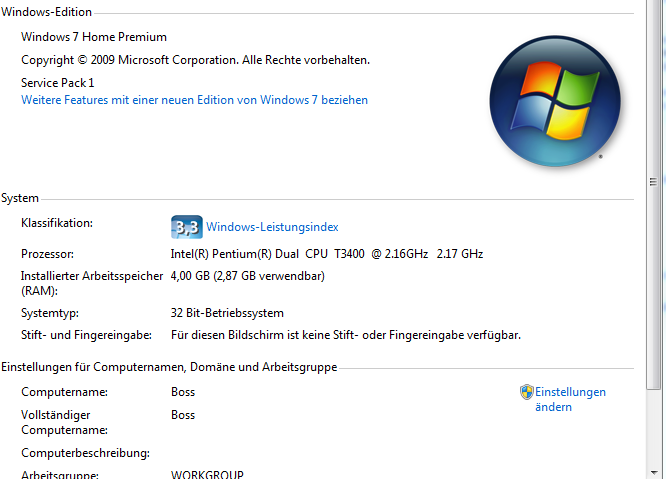Click the 'Boss' value beside Vollständiger Computername
The height and width of the screenshot is (479, 666).
[x=183, y=415]
